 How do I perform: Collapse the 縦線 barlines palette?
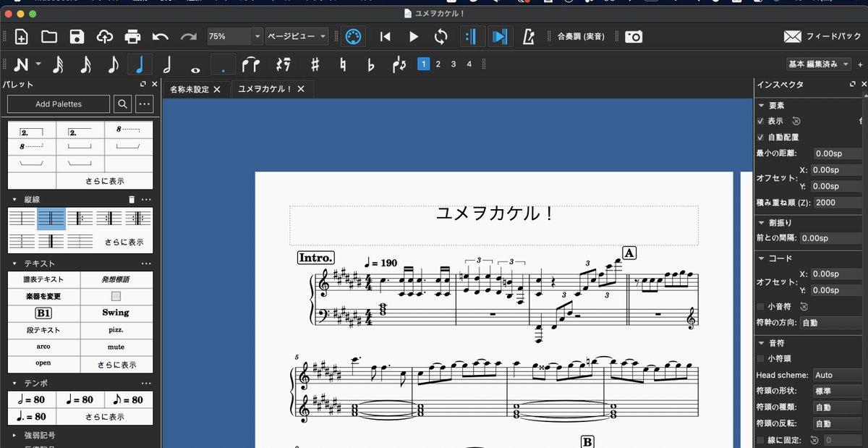tap(14, 199)
